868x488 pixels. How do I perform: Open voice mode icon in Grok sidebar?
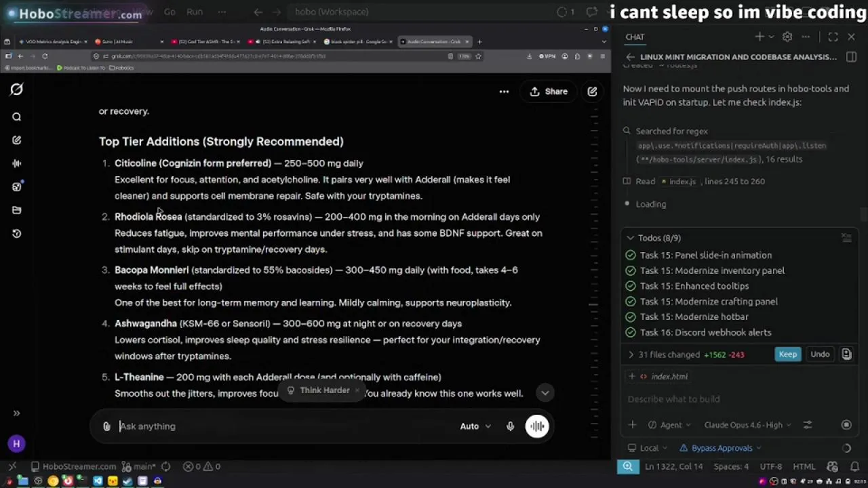[16, 163]
